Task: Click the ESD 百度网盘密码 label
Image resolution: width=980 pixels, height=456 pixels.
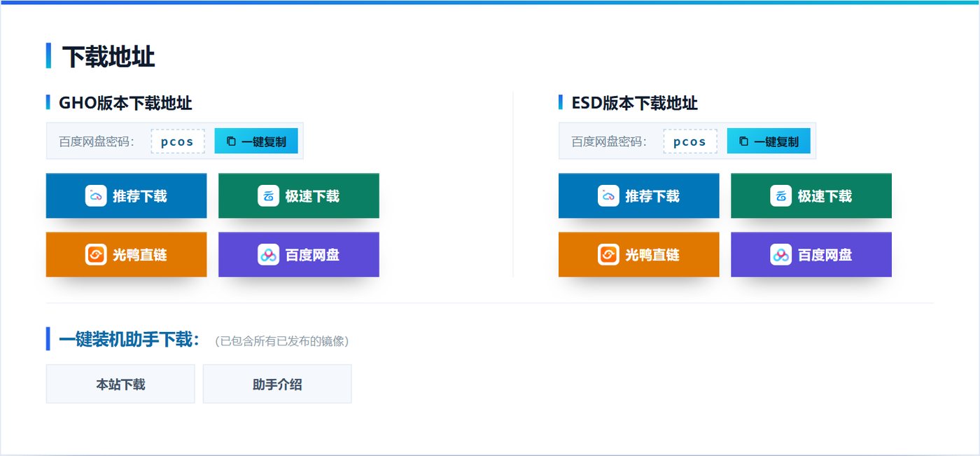Action: [x=609, y=141]
